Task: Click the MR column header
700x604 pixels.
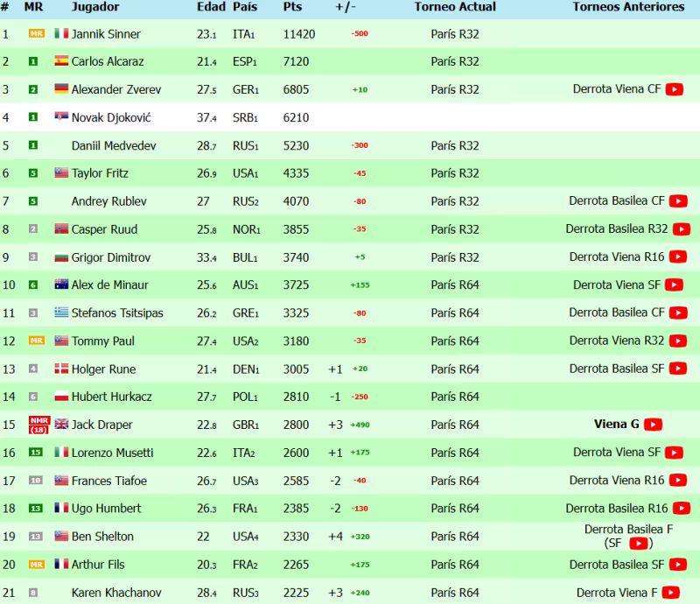Action: pyautogui.click(x=33, y=7)
